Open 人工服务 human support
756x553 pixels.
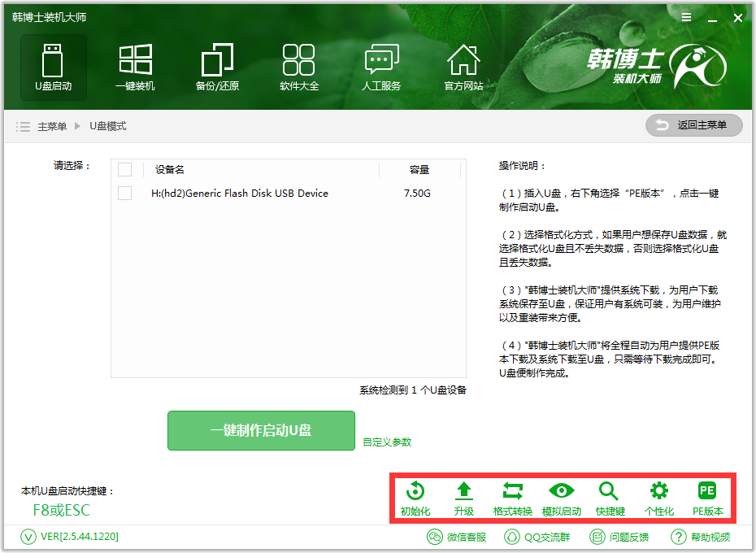click(381, 67)
